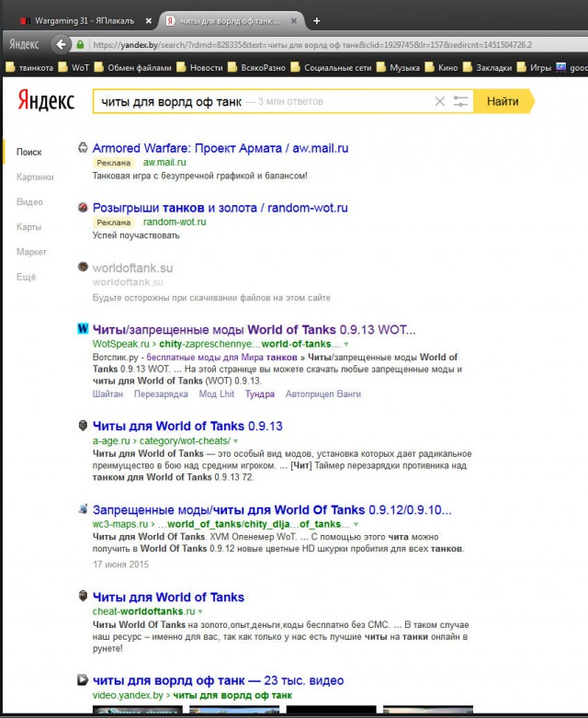Open the Закладки bookmarks folder
The height and width of the screenshot is (718, 588).
tap(487, 68)
